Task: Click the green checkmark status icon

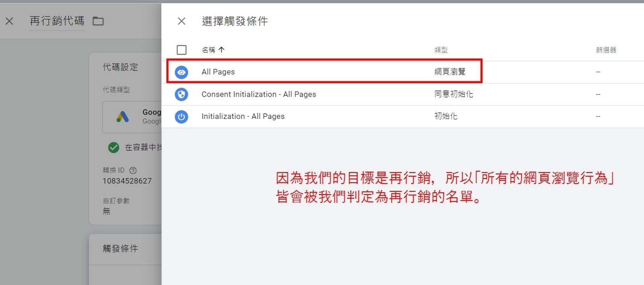Action: [114, 148]
